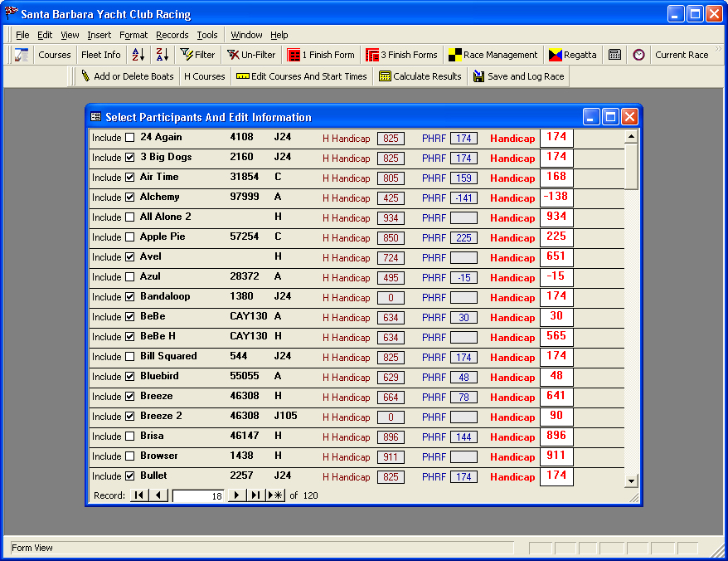Edit H Handicap field for Browser
Image resolution: width=728 pixels, height=561 pixels.
point(391,457)
